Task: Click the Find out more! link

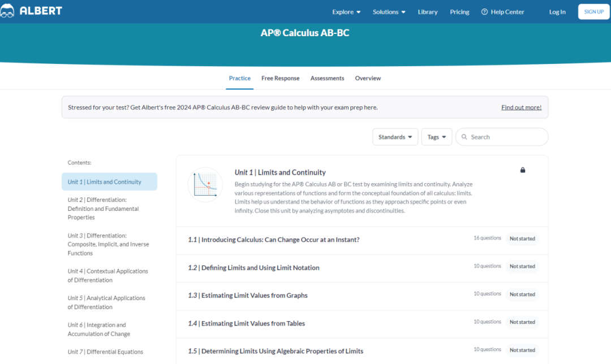Action: (x=522, y=107)
